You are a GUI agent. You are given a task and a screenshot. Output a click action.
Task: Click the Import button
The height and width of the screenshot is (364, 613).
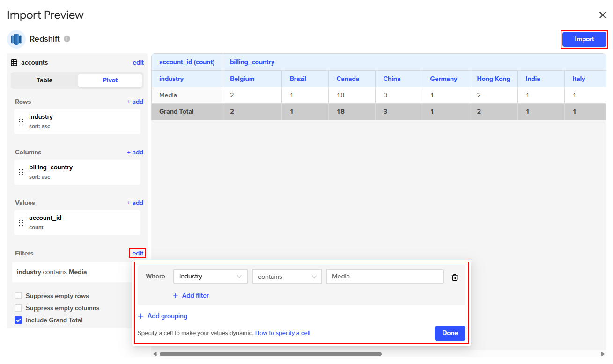[x=584, y=39]
